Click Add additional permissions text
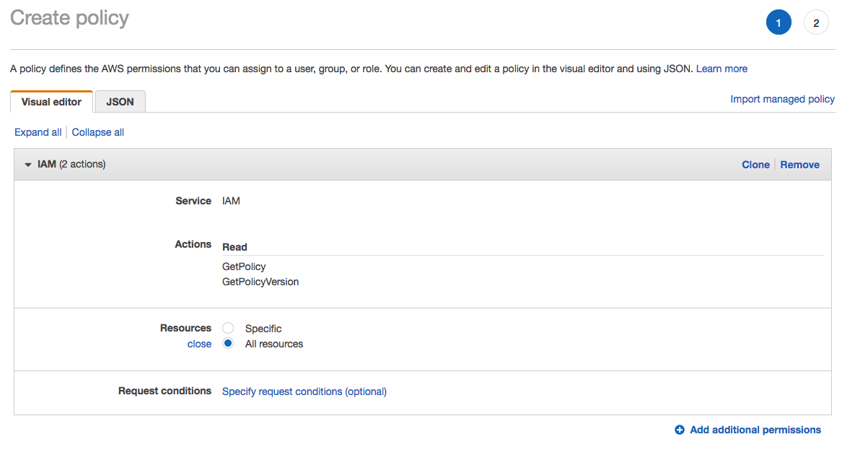This screenshot has height=468, width=868. 755,430
